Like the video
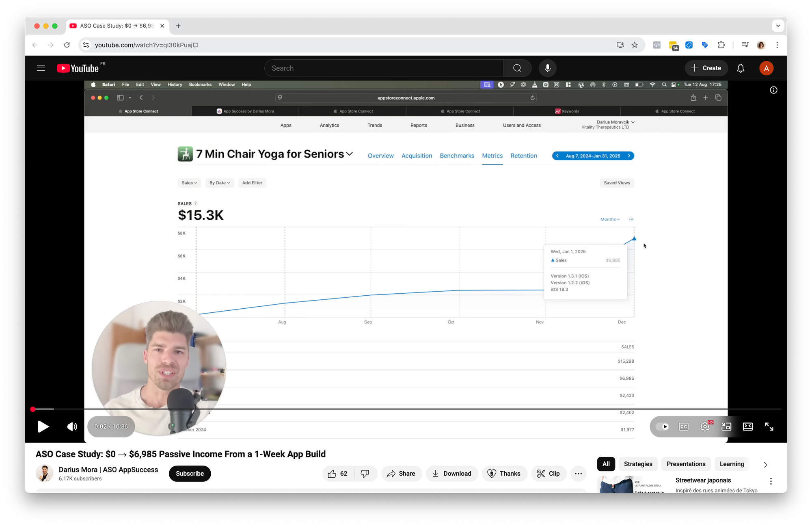This screenshot has width=812, height=526. [x=338, y=474]
